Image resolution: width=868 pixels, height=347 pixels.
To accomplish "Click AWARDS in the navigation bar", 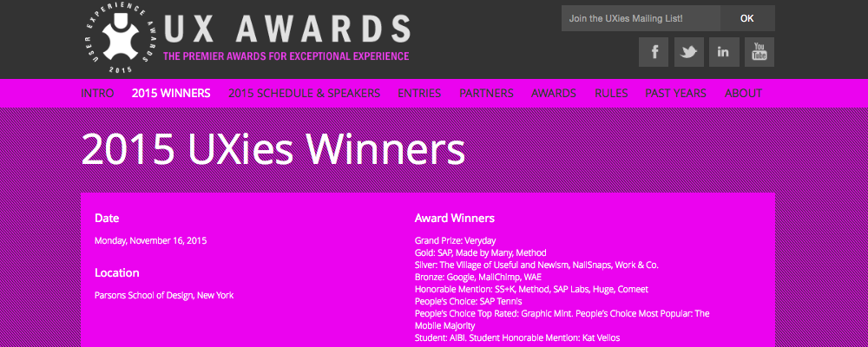I will pyautogui.click(x=554, y=93).
